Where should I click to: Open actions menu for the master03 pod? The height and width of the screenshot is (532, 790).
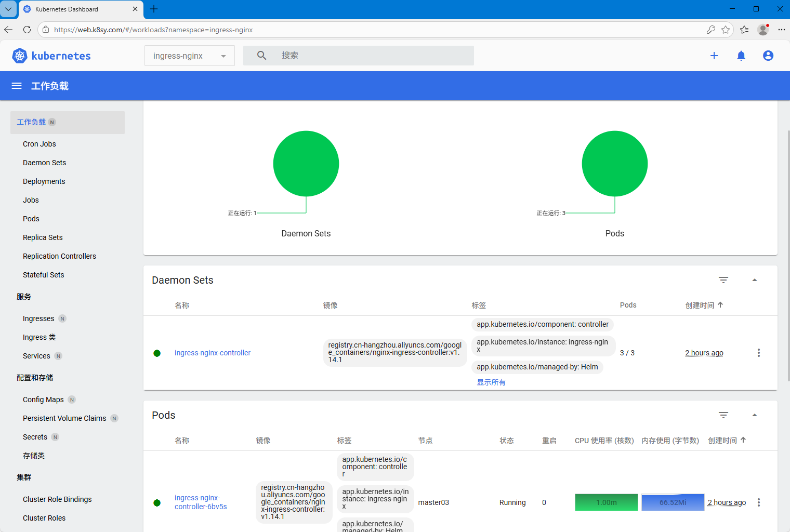click(x=759, y=502)
